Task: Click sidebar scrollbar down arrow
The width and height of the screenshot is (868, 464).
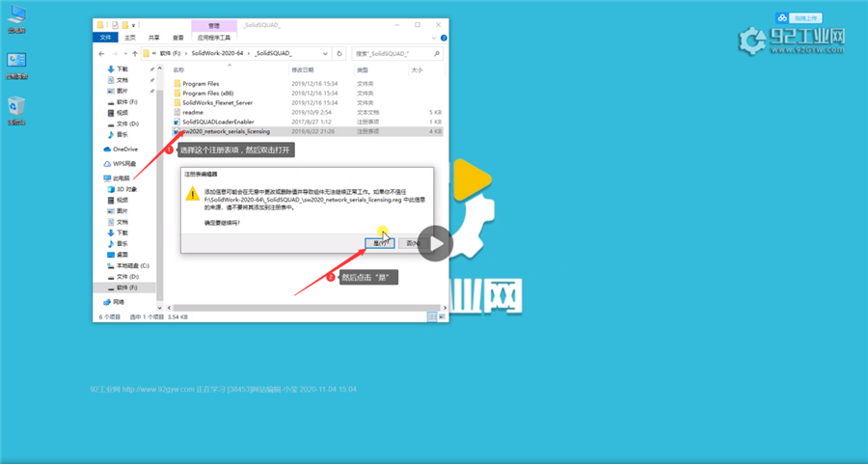Action: tap(160, 308)
